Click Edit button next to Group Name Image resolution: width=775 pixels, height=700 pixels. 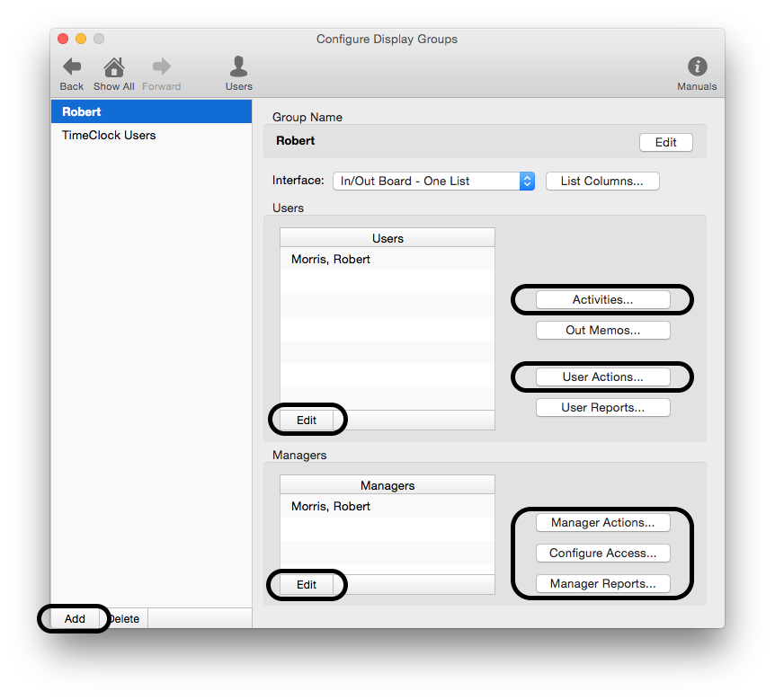click(x=665, y=143)
